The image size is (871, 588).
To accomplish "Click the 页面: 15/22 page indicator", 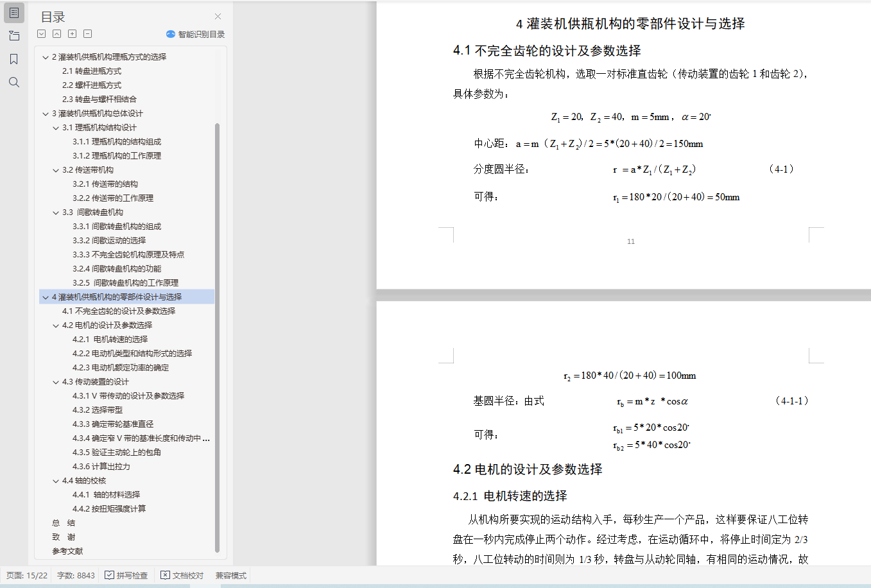I will click(x=27, y=576).
